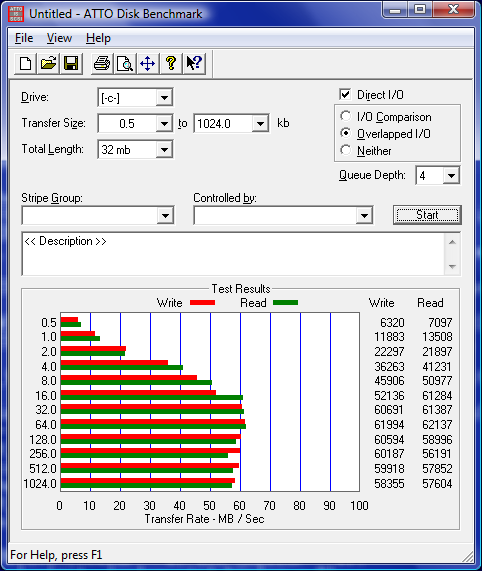This screenshot has height=571, width=482.
Task: Activate the context help arrow-question icon
Action: [194, 64]
